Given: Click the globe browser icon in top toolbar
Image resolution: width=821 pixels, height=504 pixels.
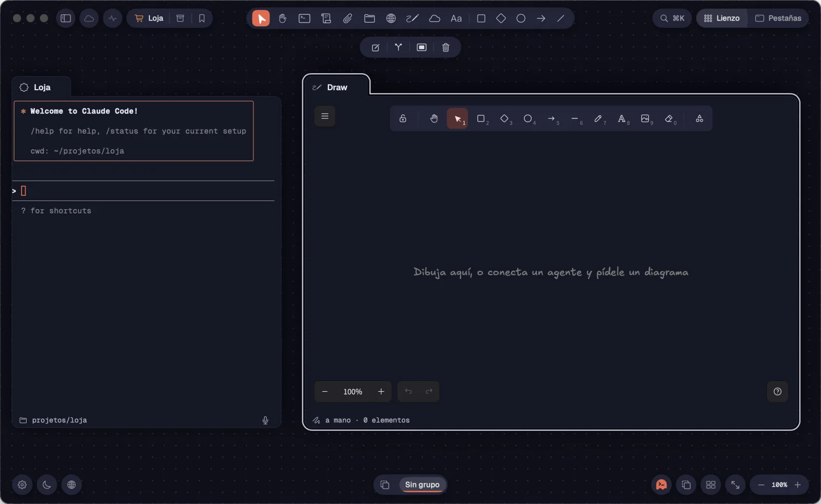Looking at the screenshot, I should tap(391, 18).
